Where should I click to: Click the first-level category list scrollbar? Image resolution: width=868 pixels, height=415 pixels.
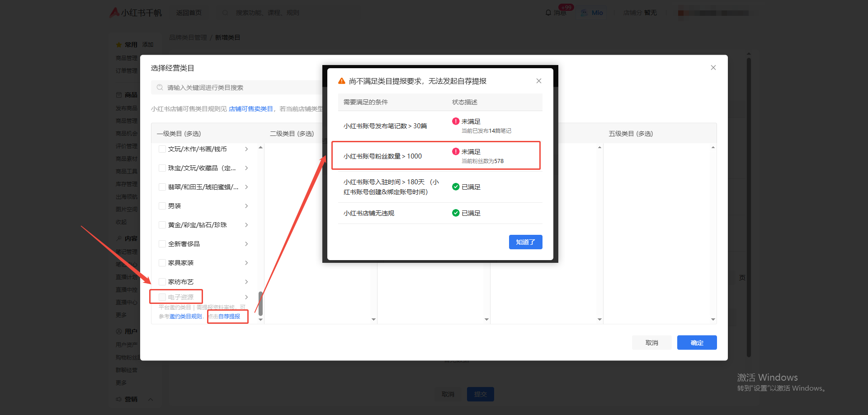pos(260,303)
